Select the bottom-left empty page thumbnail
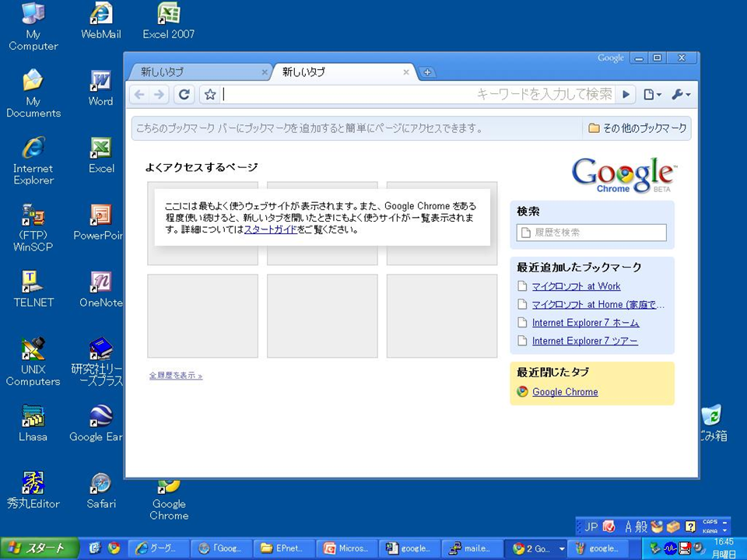Image resolution: width=747 pixels, height=560 pixels. pyautogui.click(x=202, y=316)
